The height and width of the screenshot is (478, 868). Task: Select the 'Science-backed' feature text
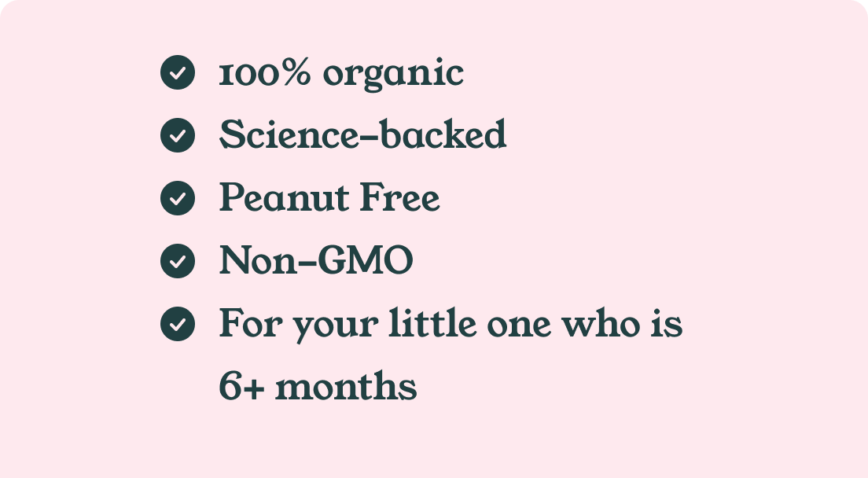362,135
